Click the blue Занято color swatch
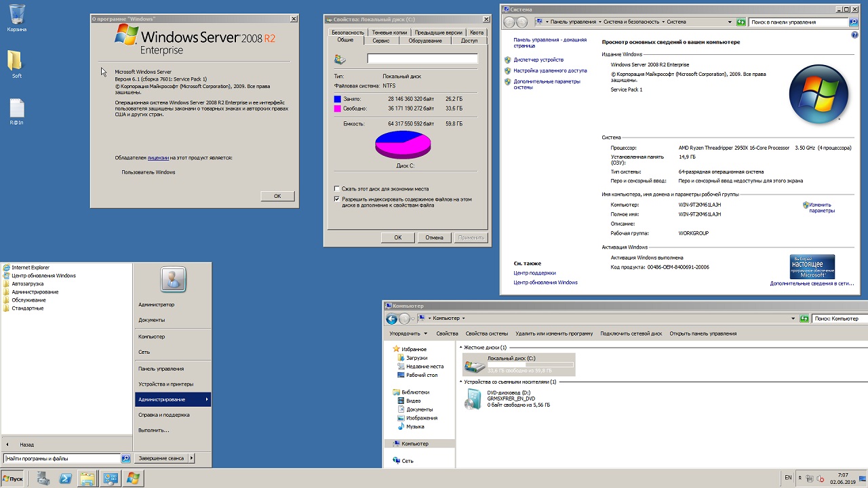Viewport: 868px width, 488px height. pyautogui.click(x=338, y=99)
